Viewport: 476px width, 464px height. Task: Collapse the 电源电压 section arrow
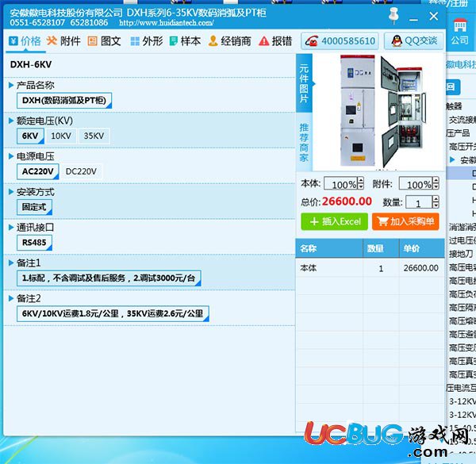[11, 156]
